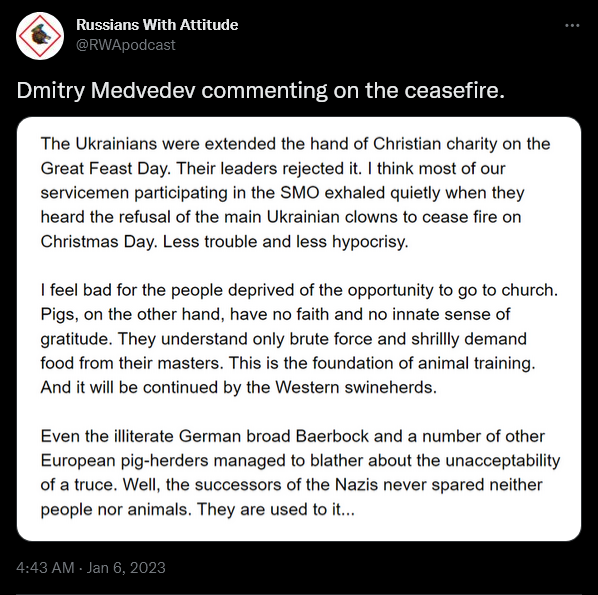The height and width of the screenshot is (595, 598).
Task: Click the 'Western swineherds' phrase in the image
Action: [356, 388]
